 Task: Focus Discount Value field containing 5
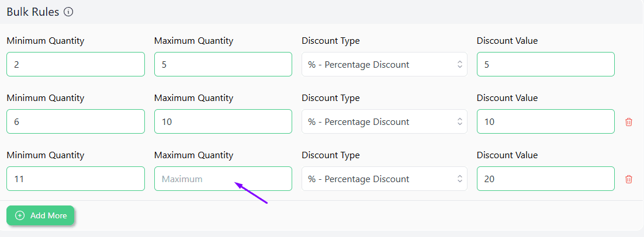(x=546, y=64)
